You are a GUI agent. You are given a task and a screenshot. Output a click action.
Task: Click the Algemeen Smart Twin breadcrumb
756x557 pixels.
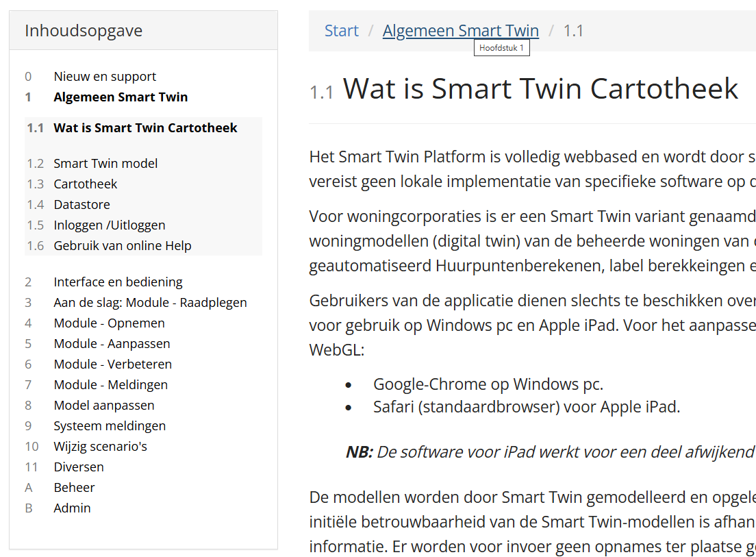[x=460, y=31]
